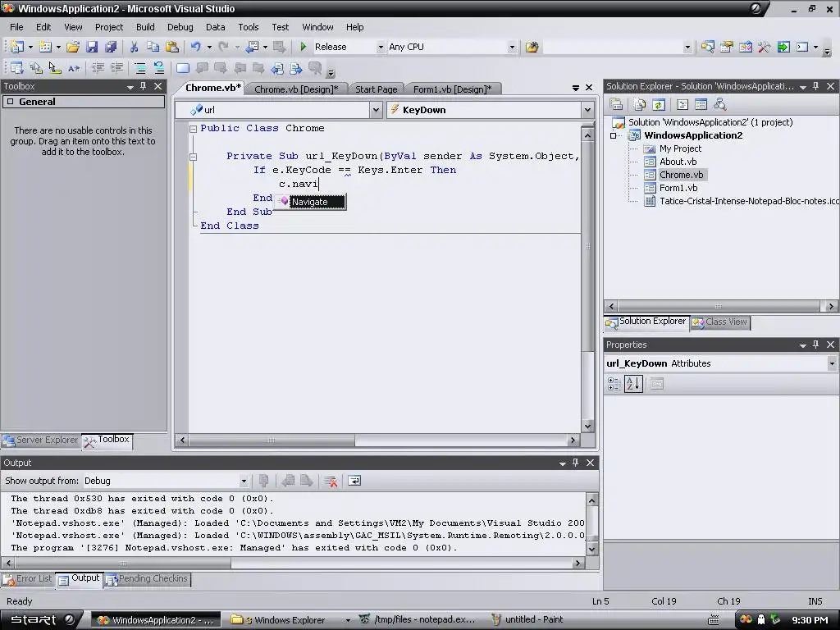
Task: Open the Toolbox via hammer-wrench icon
Action: tap(765, 47)
